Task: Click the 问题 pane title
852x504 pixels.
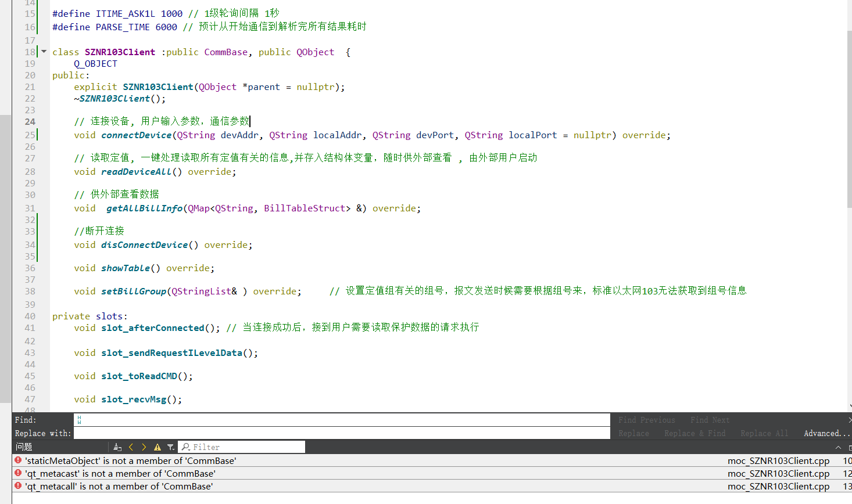Action: 24,447
